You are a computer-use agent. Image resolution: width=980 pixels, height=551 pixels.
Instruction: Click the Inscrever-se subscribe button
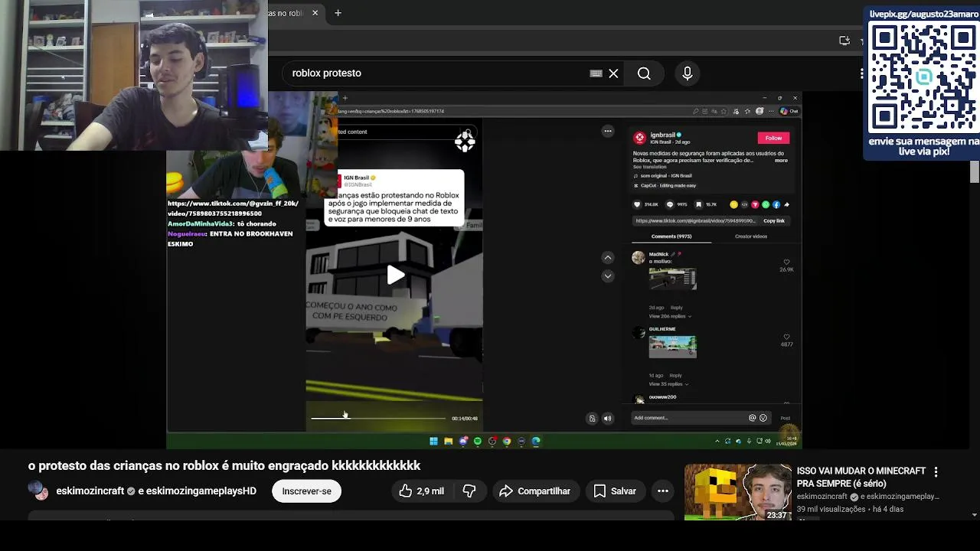tap(306, 491)
